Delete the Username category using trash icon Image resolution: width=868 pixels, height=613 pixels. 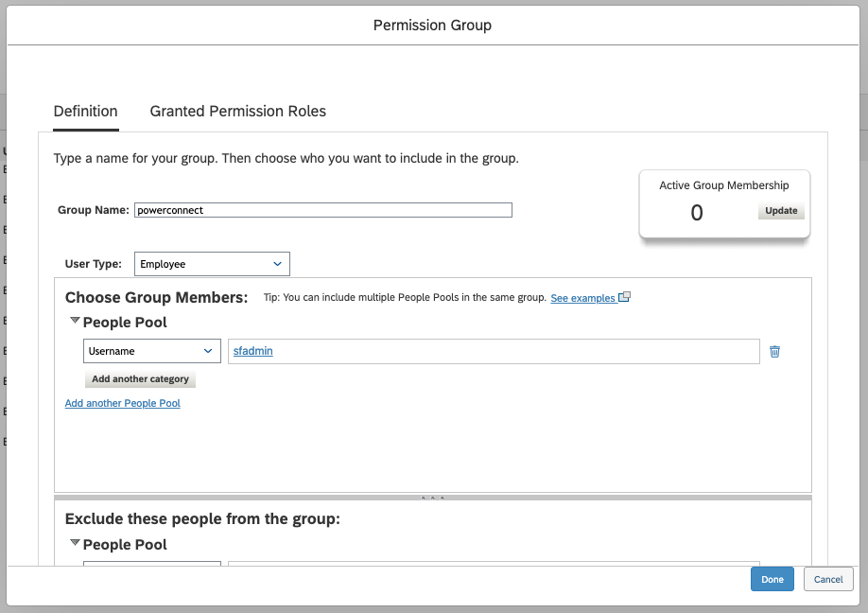pos(774,351)
